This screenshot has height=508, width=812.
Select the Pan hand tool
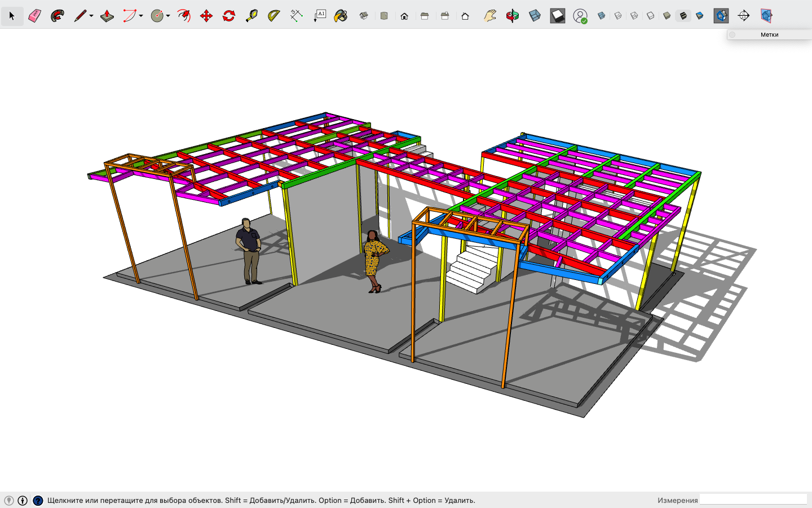click(490, 16)
